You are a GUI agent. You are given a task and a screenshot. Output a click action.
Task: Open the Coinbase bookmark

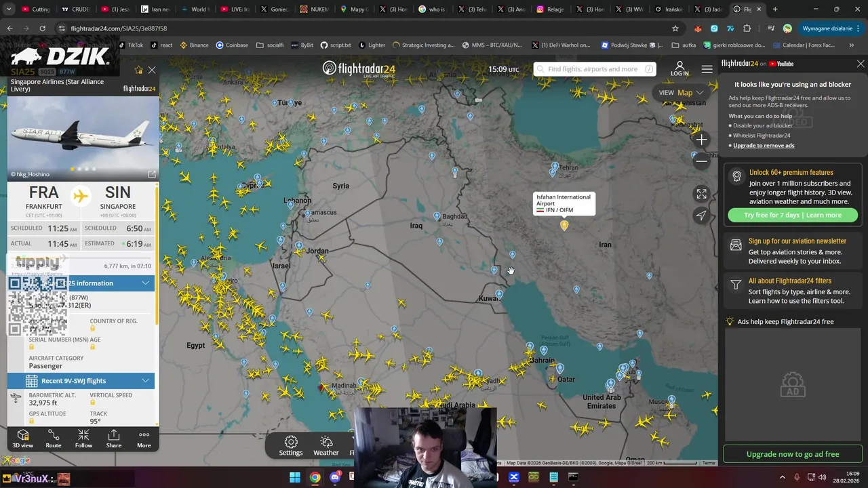click(x=232, y=45)
